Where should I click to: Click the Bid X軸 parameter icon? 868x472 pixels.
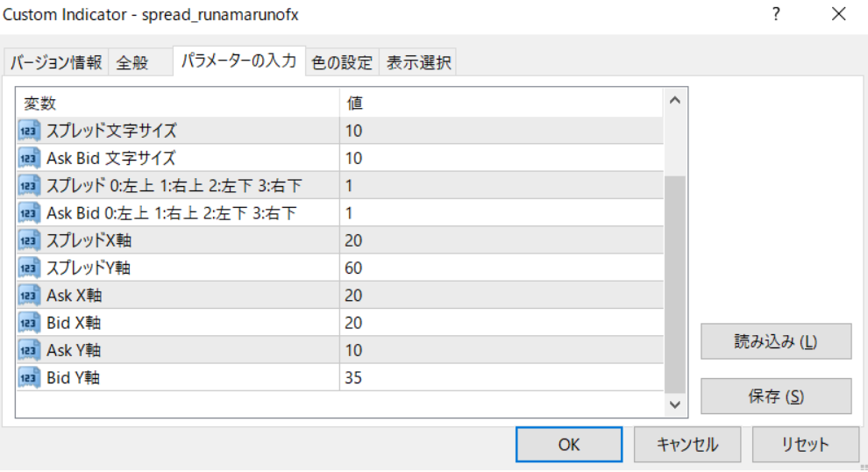(x=30, y=323)
